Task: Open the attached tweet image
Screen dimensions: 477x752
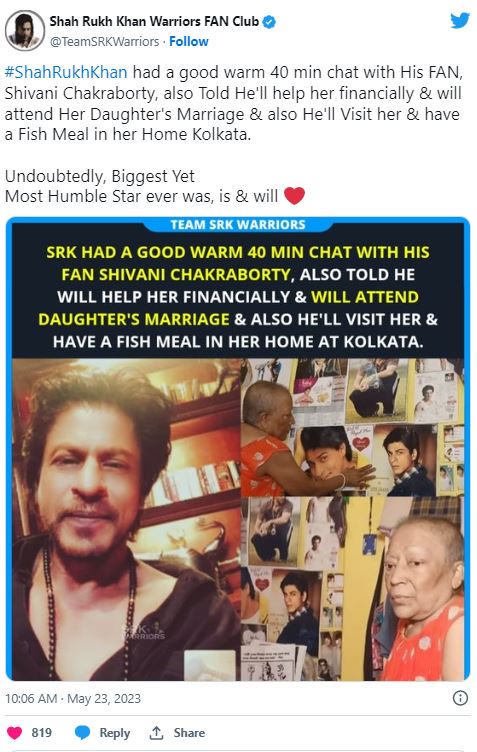Action: pyautogui.click(x=238, y=449)
